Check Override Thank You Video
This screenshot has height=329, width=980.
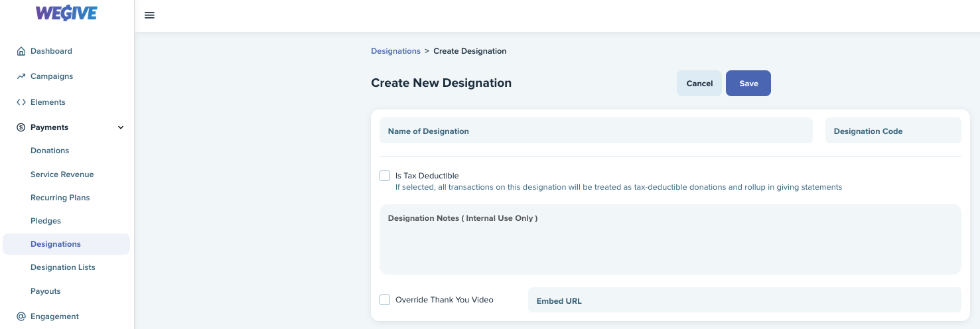pyautogui.click(x=385, y=300)
